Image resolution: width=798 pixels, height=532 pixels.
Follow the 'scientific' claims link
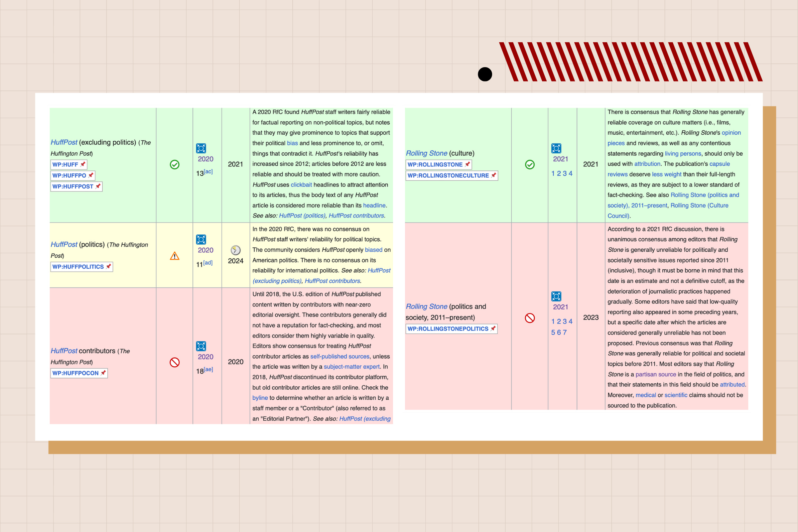tap(676, 395)
